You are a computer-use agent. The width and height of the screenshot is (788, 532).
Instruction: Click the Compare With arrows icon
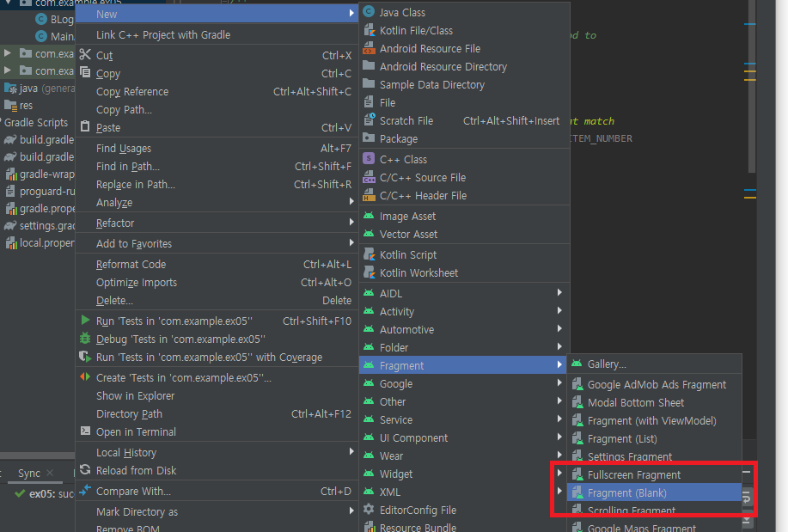click(85, 490)
